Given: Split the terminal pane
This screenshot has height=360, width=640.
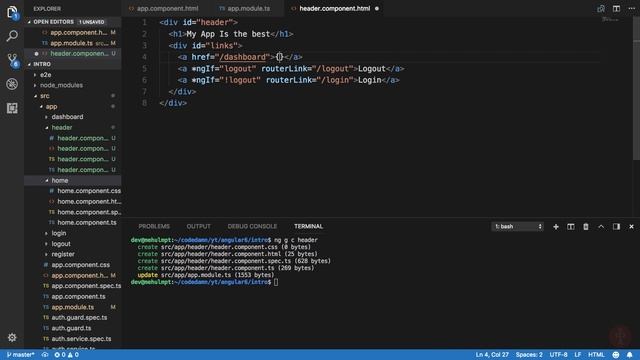Looking at the screenshot, I should point(571,227).
